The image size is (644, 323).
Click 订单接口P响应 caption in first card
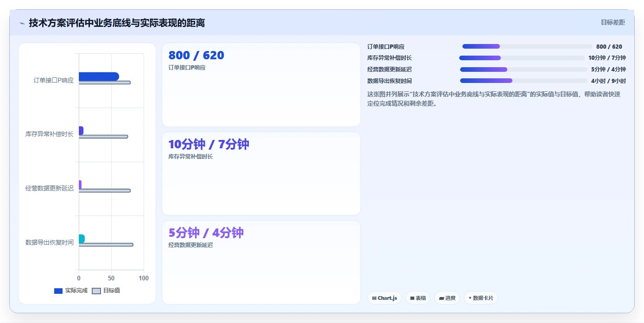[187, 68]
